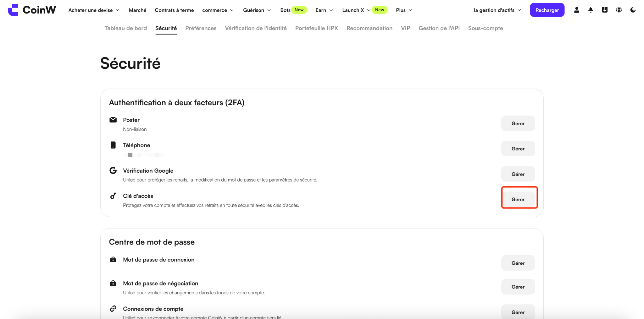Image resolution: width=644 pixels, height=319 pixels.
Task: Expand Acheter une devise dropdown
Action: pos(94,10)
